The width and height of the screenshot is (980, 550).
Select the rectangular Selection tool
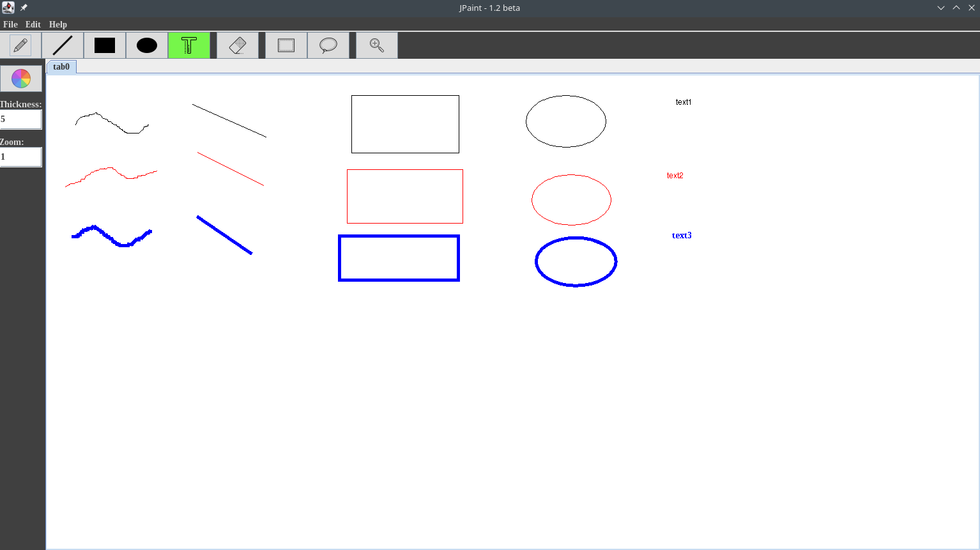[x=286, y=45]
